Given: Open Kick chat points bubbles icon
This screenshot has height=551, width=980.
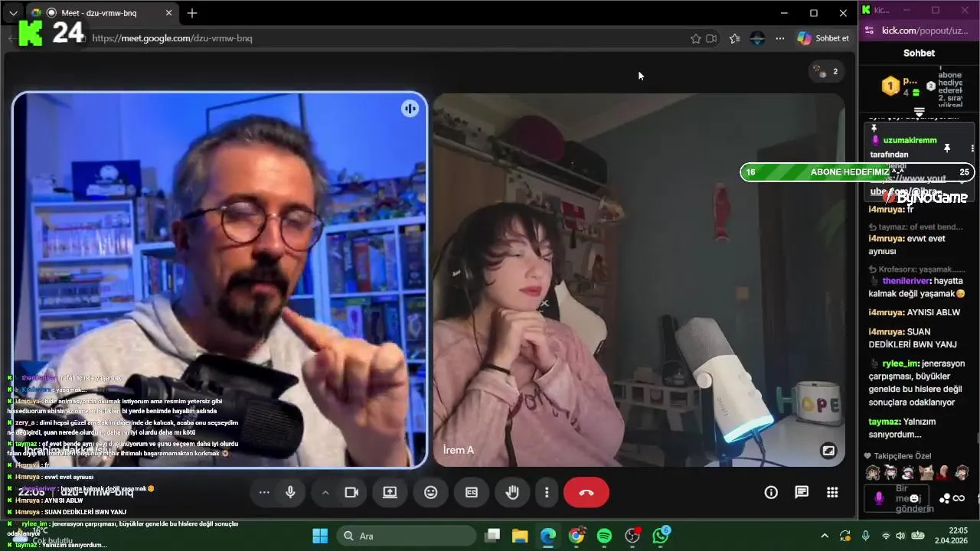Looking at the screenshot, I should [945, 498].
